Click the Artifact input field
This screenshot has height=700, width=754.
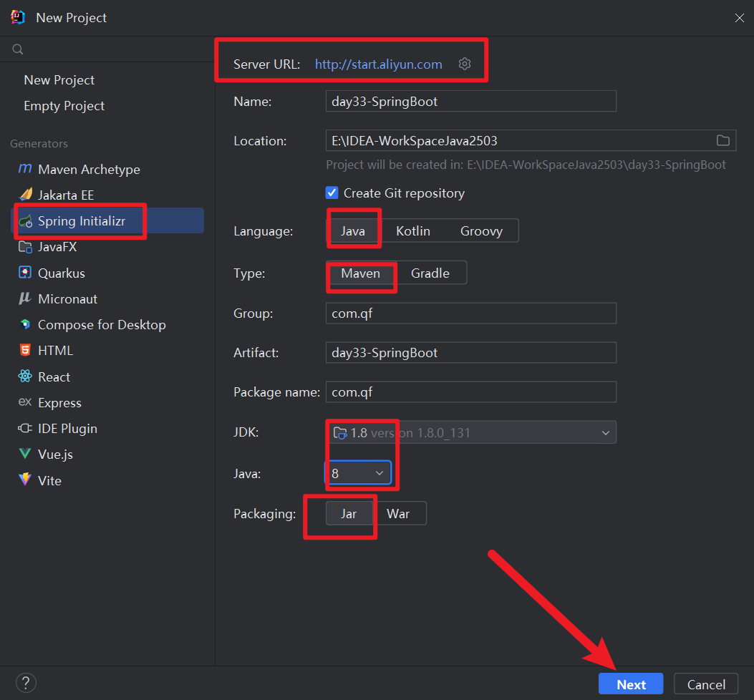pyautogui.click(x=470, y=352)
